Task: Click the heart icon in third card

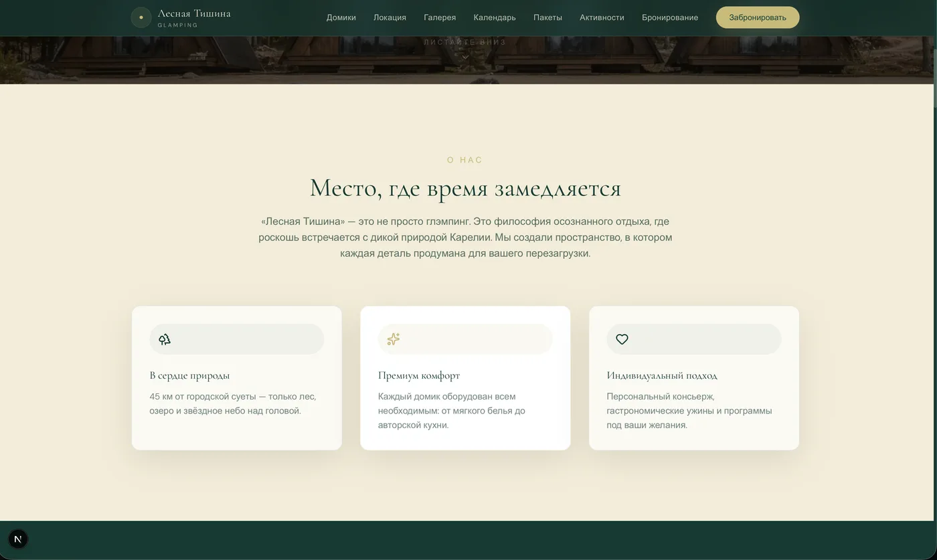Action: [622, 339]
